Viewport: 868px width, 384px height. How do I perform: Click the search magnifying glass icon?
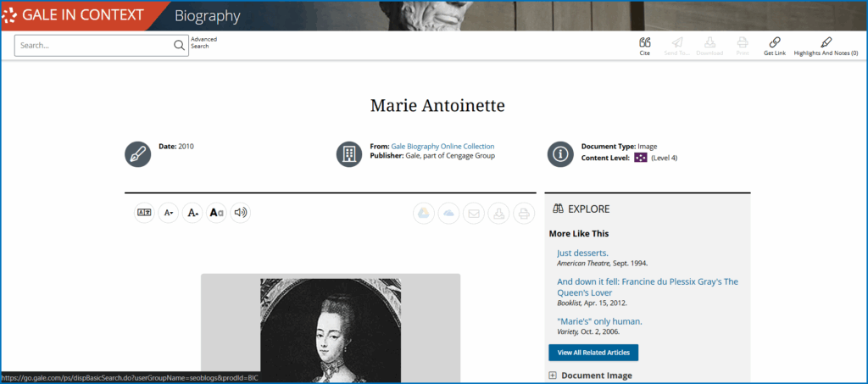[x=179, y=46]
